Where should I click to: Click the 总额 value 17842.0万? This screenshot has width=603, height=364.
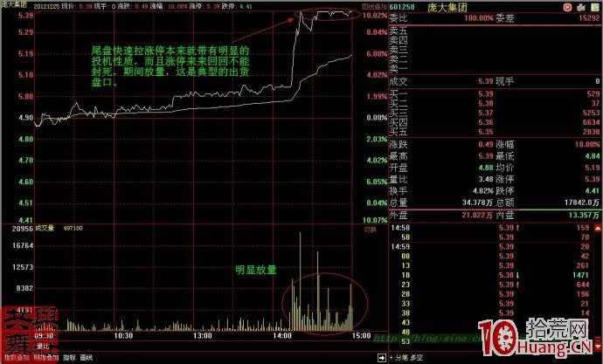pos(582,203)
